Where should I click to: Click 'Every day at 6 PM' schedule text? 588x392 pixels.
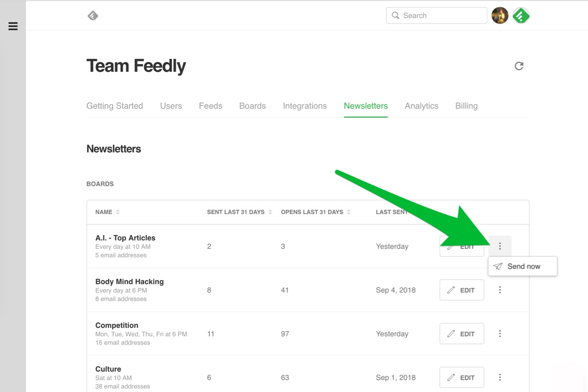(121, 290)
